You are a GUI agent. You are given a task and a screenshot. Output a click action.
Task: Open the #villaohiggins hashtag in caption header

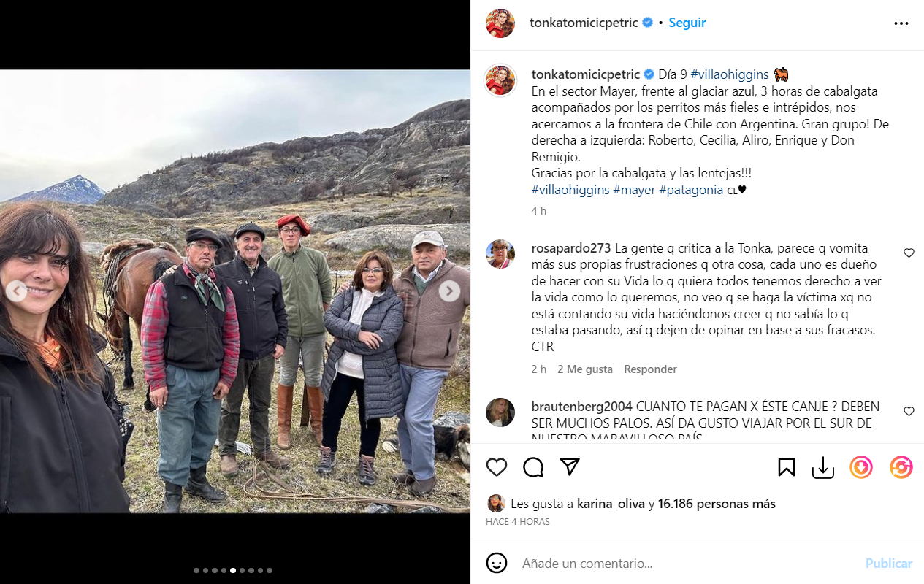(728, 74)
